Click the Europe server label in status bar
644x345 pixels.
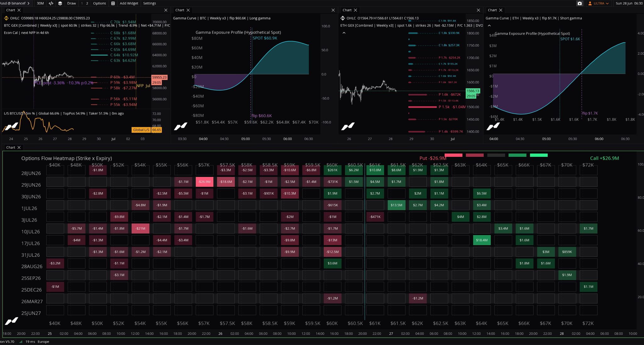point(43,342)
